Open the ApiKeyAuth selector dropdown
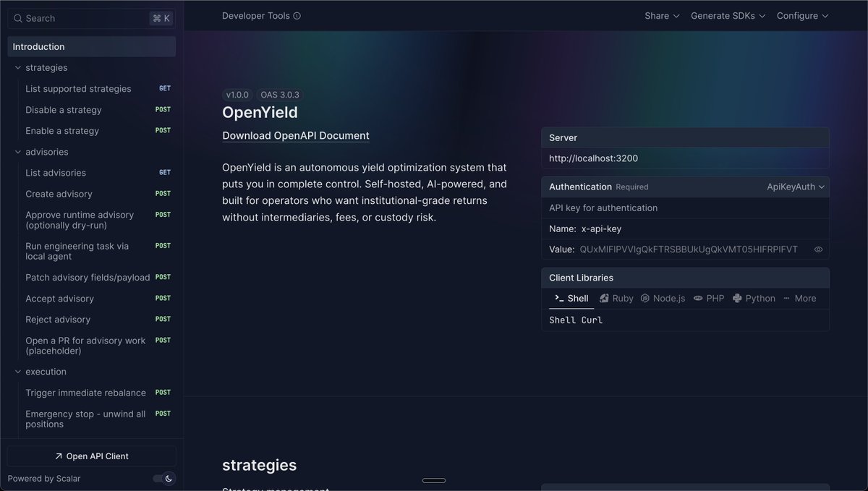Viewport: 868px width, 491px height. [x=796, y=187]
